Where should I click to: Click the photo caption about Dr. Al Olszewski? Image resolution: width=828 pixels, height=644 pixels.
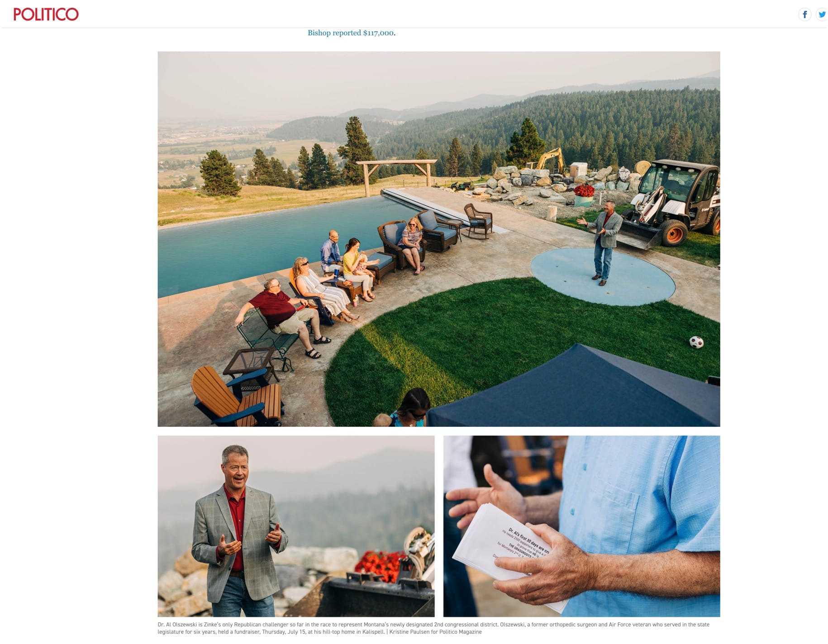pyautogui.click(x=433, y=628)
